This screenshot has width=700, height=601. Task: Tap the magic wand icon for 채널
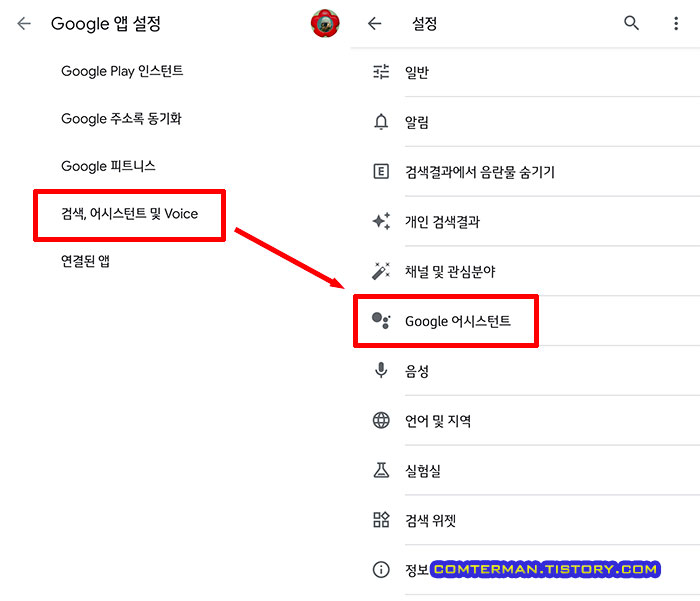pos(381,271)
